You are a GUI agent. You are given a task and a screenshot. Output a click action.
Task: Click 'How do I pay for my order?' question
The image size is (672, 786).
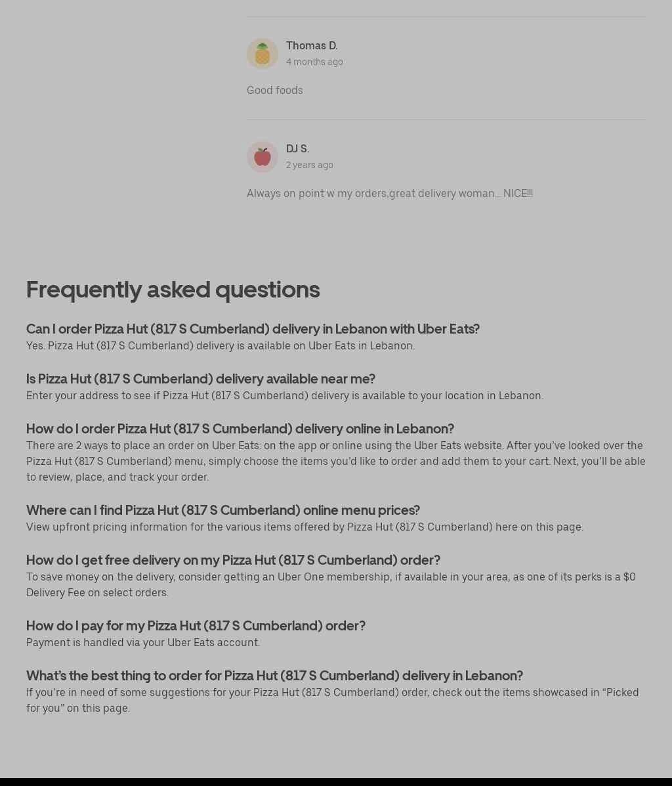coord(196,626)
